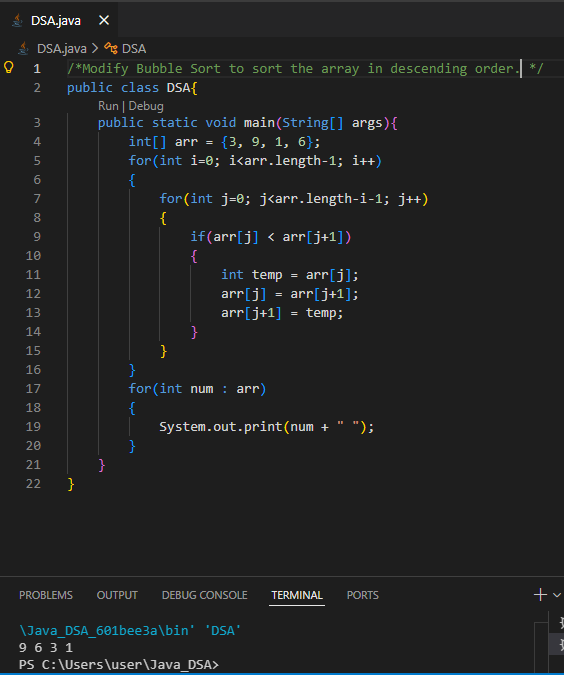Place cursor in the descending order comment
This screenshot has height=675, width=564.
pos(305,68)
